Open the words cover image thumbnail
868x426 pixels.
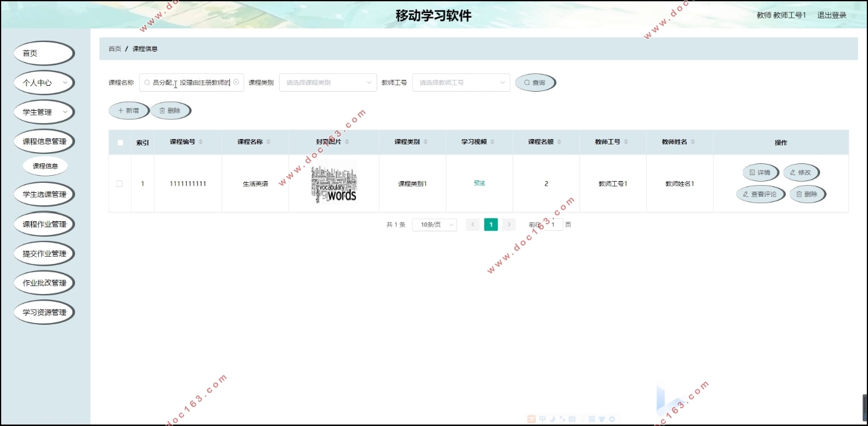pos(334,183)
